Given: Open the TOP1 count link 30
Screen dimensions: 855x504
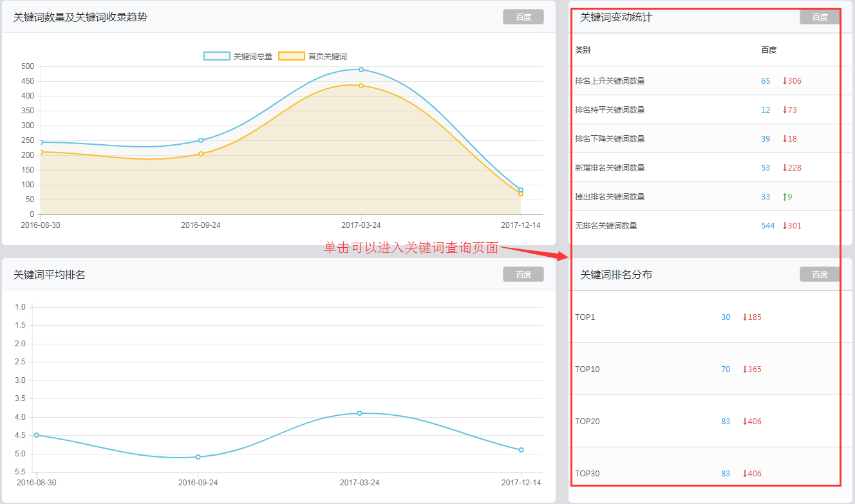Looking at the screenshot, I should pyautogui.click(x=726, y=317).
